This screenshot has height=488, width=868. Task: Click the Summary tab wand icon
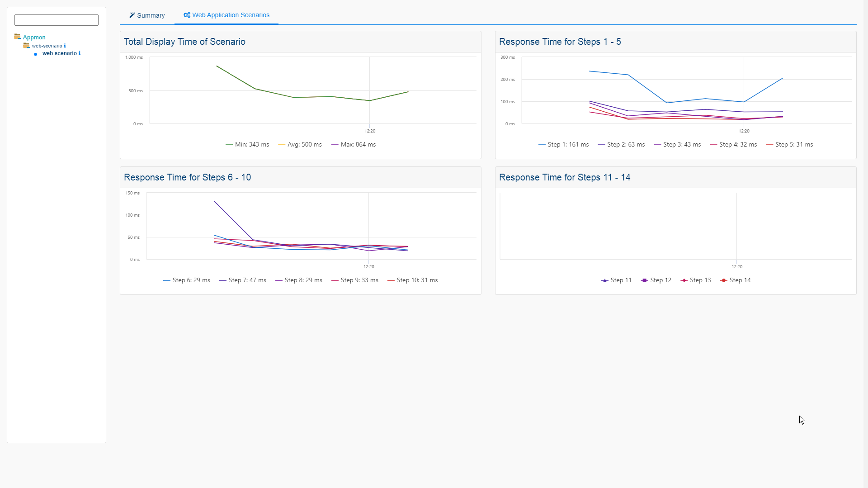point(132,15)
